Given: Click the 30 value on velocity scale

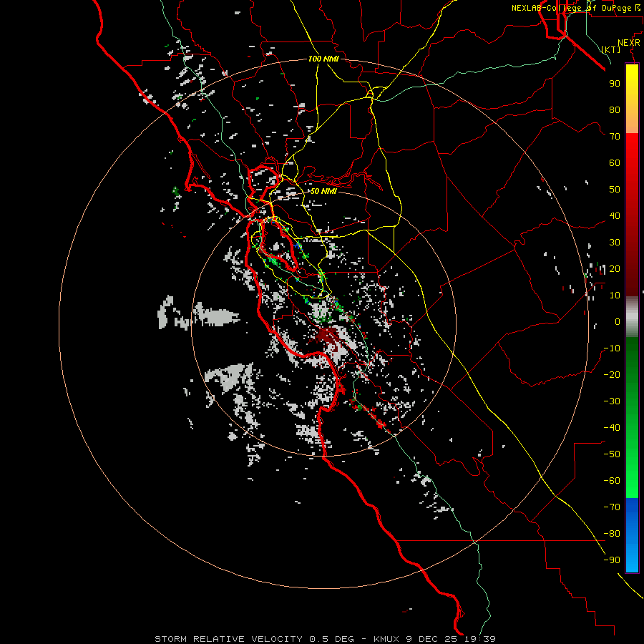Looking at the screenshot, I should coord(615,243).
